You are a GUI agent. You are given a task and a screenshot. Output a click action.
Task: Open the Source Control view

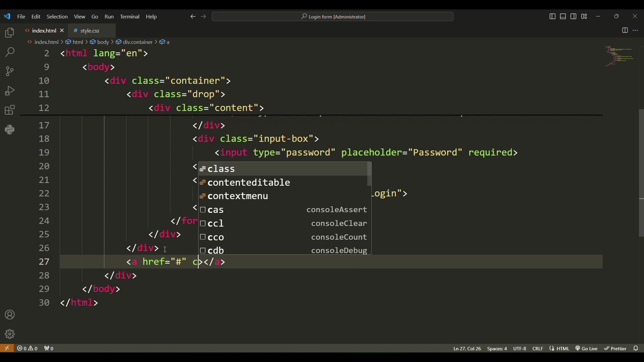[x=10, y=72]
